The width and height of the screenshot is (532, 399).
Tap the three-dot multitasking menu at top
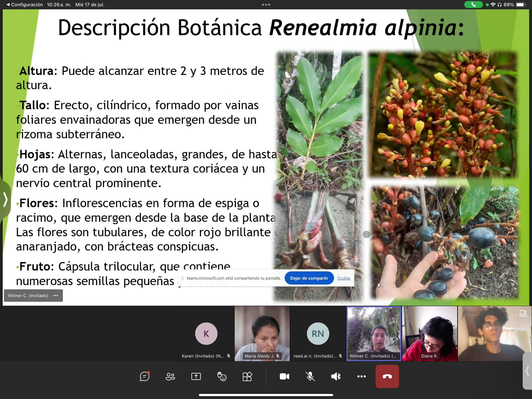266,4
